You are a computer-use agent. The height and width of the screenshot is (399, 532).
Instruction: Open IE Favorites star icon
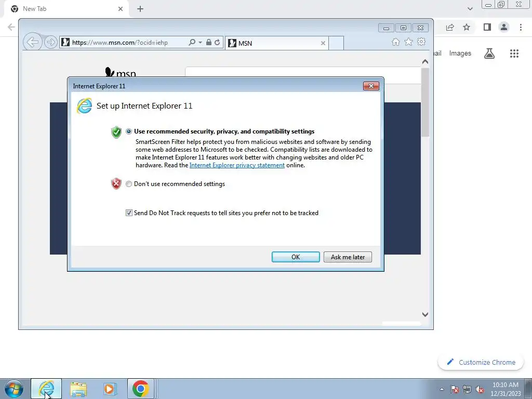click(x=408, y=42)
